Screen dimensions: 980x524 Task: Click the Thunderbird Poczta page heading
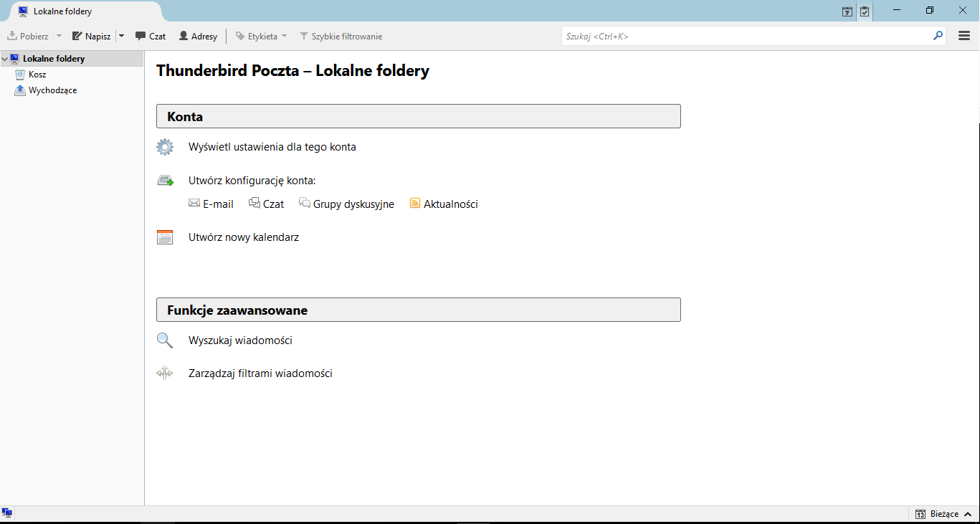pyautogui.click(x=292, y=70)
